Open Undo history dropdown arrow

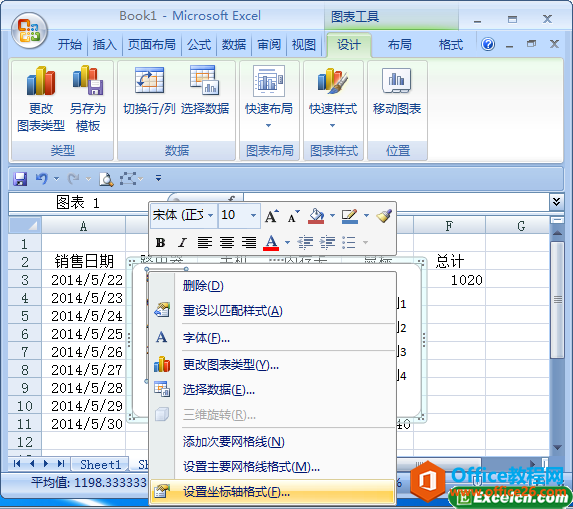click(x=56, y=179)
